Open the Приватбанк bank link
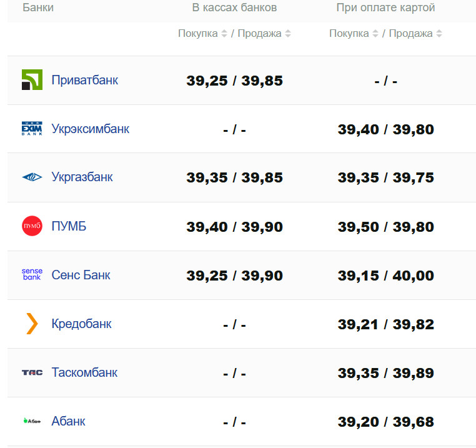The width and height of the screenshot is (476, 448). pos(84,80)
